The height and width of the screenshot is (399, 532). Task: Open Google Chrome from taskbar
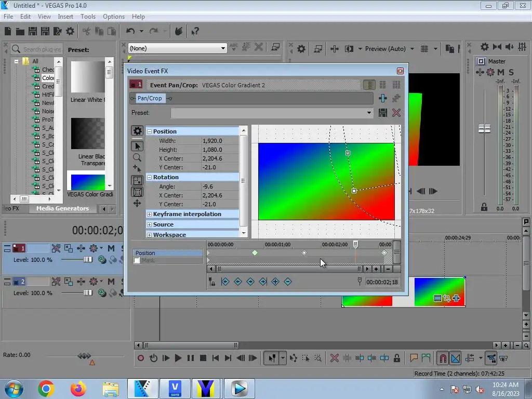(x=46, y=389)
